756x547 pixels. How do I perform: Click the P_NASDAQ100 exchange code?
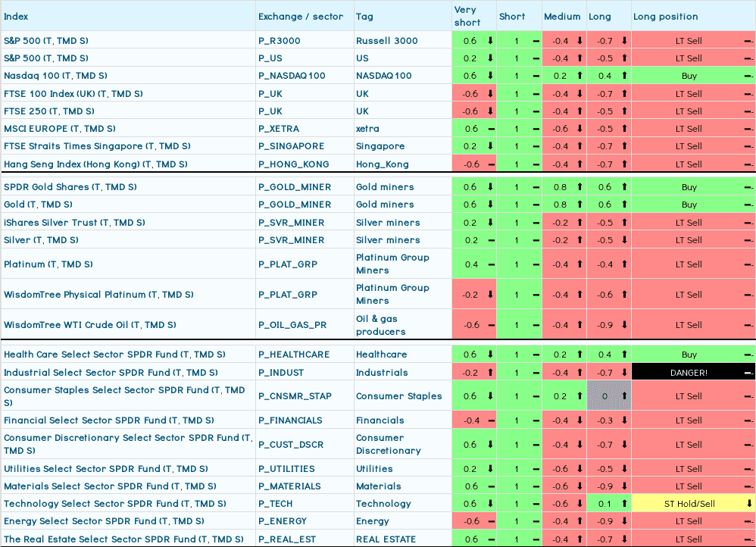point(292,76)
